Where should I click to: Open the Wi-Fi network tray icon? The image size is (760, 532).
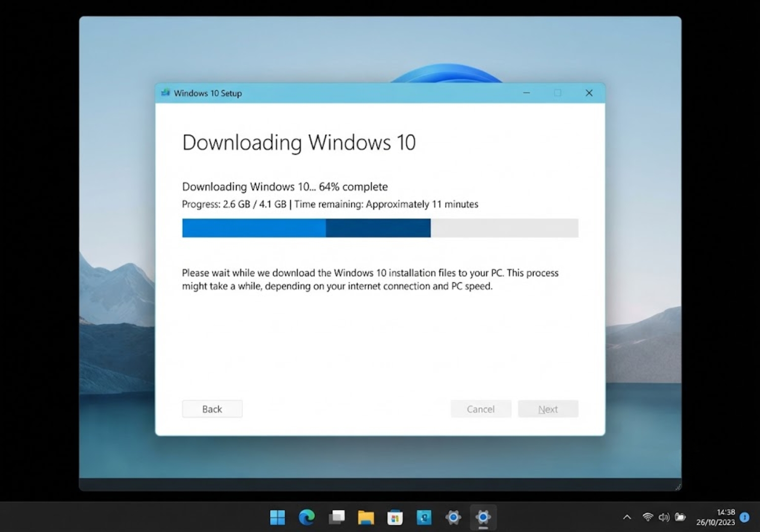648,517
